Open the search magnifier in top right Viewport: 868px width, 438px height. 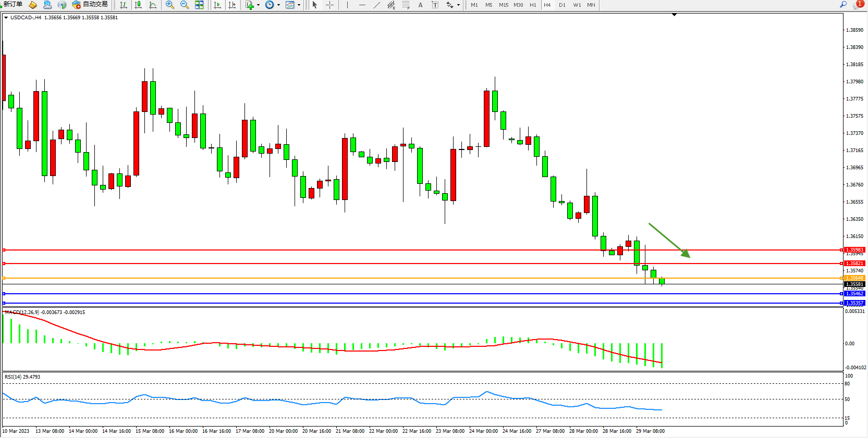click(x=843, y=5)
